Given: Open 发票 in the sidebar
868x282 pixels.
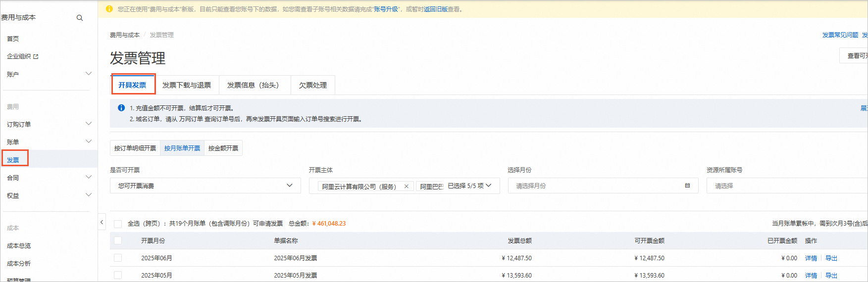Looking at the screenshot, I should pos(13,160).
